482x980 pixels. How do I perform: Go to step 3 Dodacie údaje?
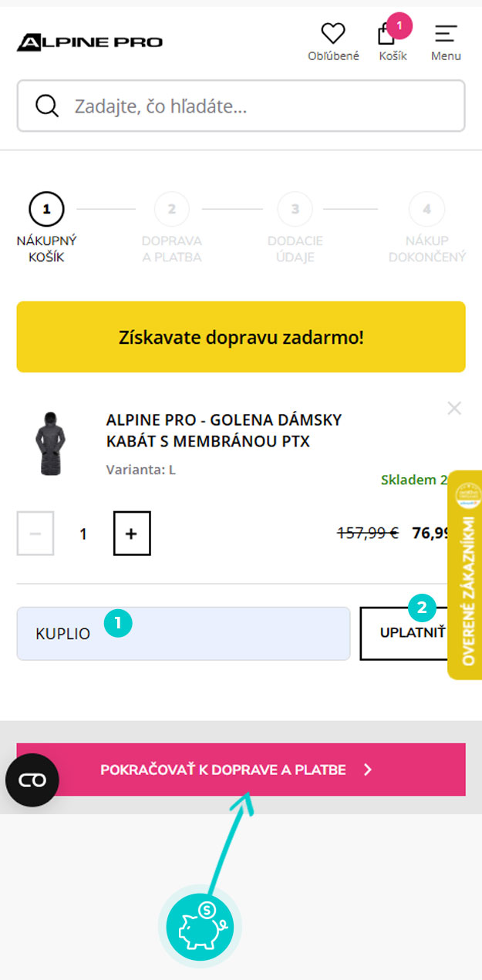295,209
